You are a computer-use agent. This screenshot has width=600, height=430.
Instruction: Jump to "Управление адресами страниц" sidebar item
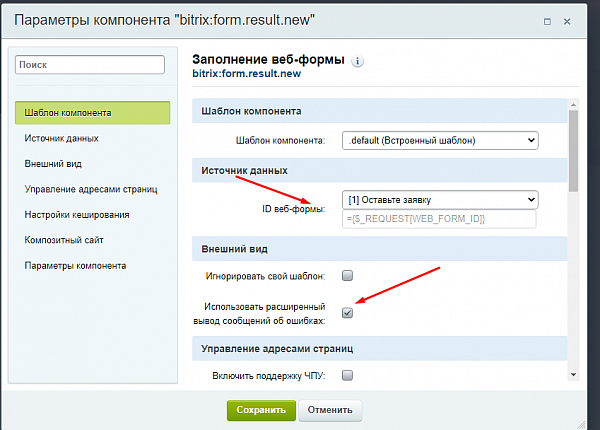91,189
